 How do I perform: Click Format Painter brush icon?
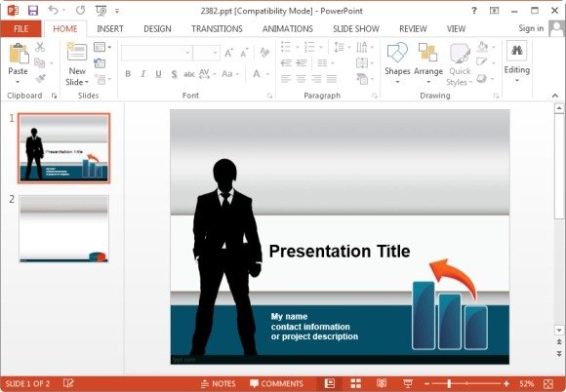pos(40,78)
